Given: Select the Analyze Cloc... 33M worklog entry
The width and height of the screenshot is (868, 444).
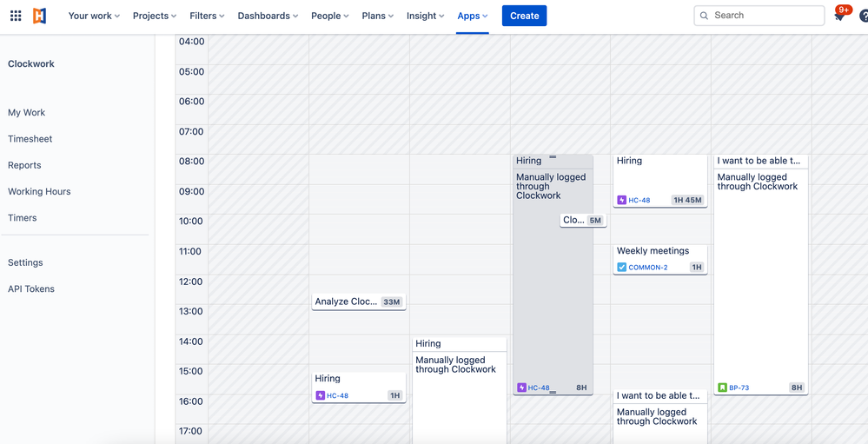Looking at the screenshot, I should tap(359, 302).
